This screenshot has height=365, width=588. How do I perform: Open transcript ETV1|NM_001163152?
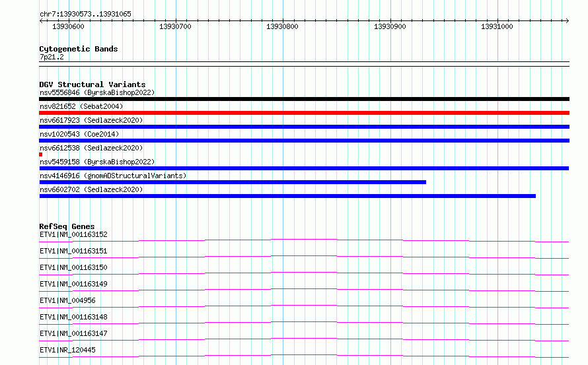73,234
